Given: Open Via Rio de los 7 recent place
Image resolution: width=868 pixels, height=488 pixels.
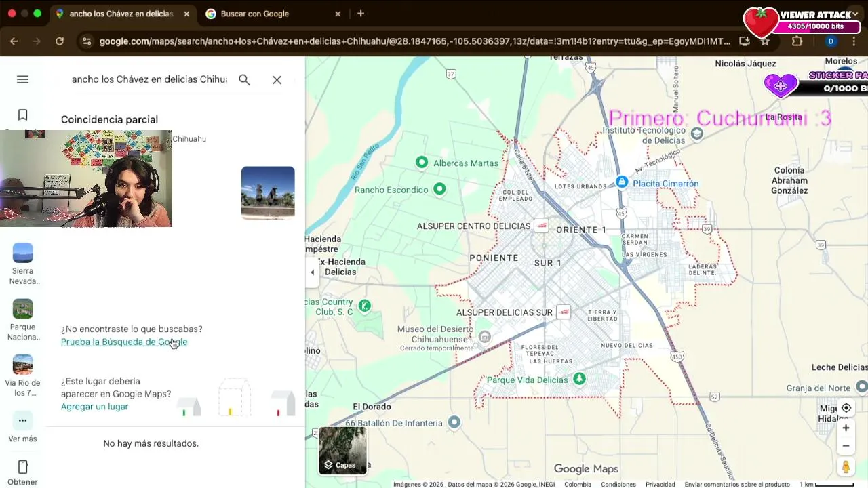Looking at the screenshot, I should pyautogui.click(x=22, y=375).
